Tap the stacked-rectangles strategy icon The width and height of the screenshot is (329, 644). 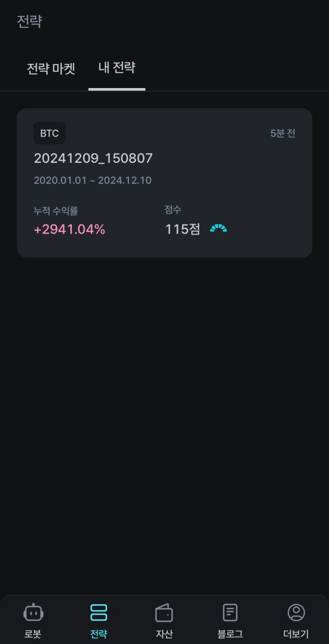[x=98, y=613]
